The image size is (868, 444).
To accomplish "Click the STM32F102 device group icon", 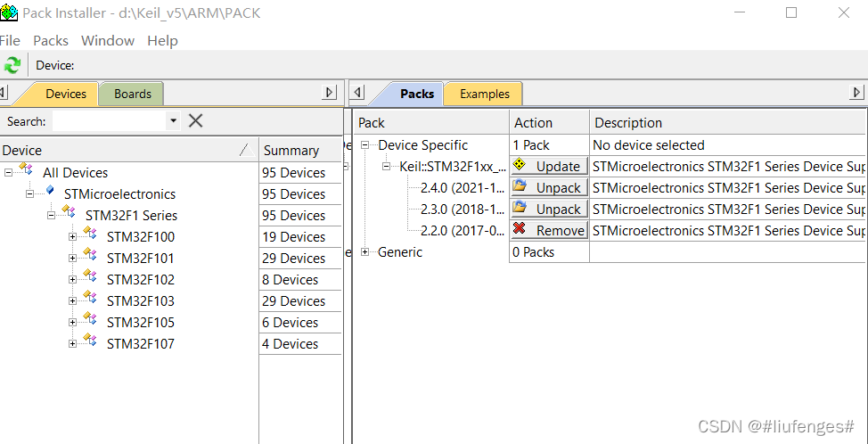I will (90, 275).
